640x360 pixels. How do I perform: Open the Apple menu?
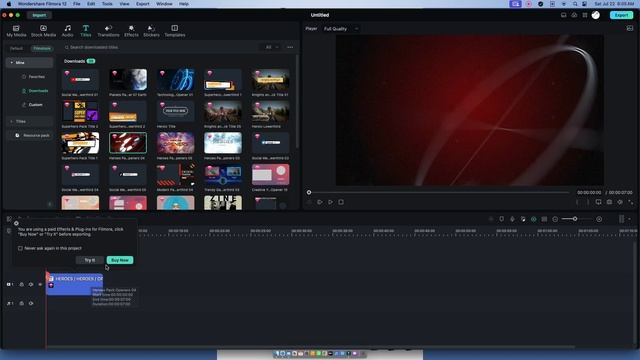[x=8, y=4]
